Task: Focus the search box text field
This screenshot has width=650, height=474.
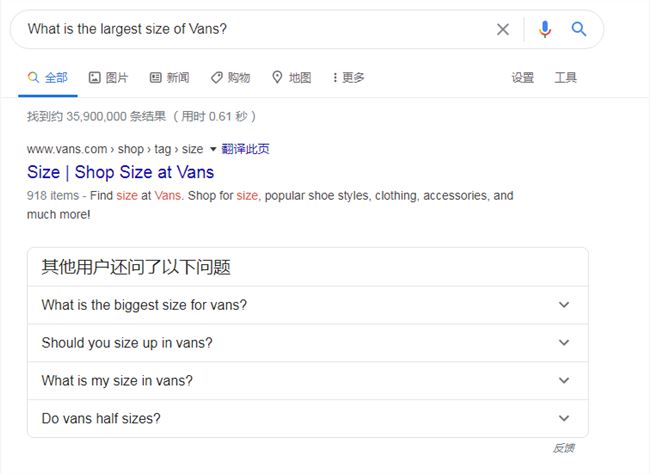Action: (257, 29)
